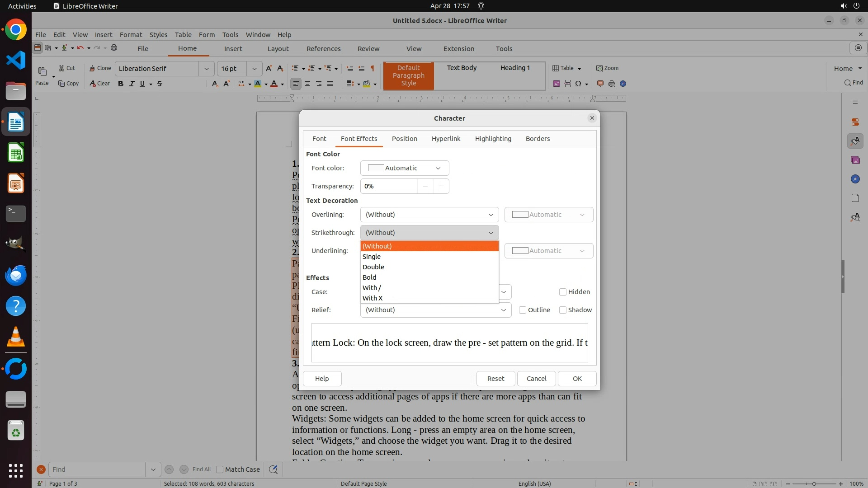868x488 pixels.
Task: Click the Center alignment icon
Action: pyautogui.click(x=307, y=84)
